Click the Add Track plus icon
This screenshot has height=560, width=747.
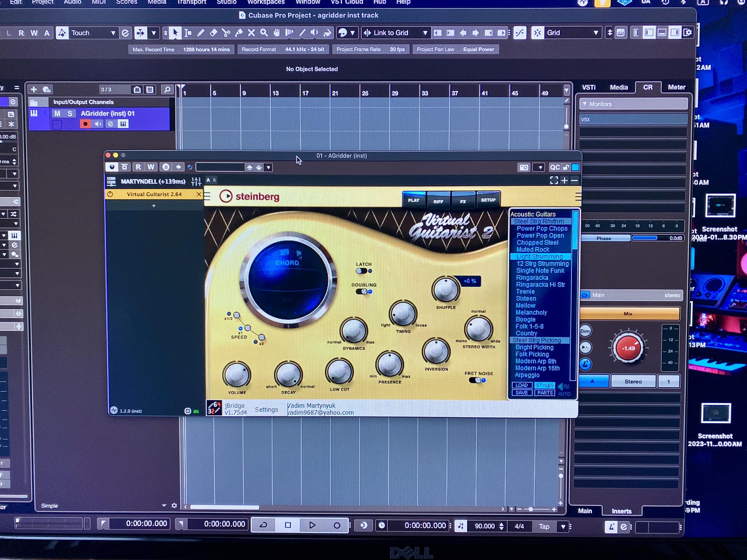[34, 89]
